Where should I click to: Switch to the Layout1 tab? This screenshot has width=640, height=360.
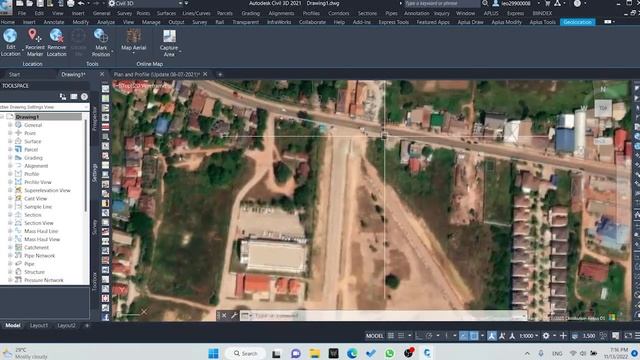(x=39, y=325)
